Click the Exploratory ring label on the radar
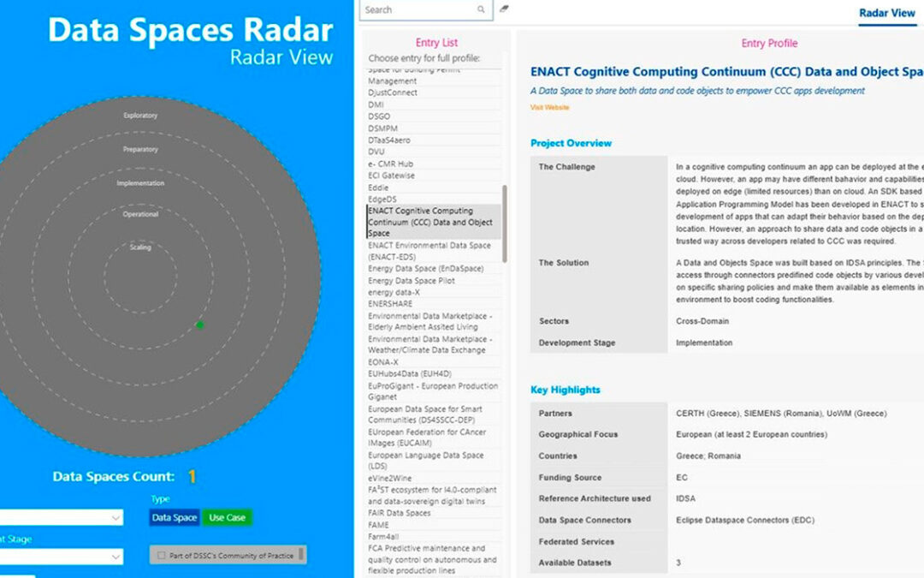 [140, 115]
